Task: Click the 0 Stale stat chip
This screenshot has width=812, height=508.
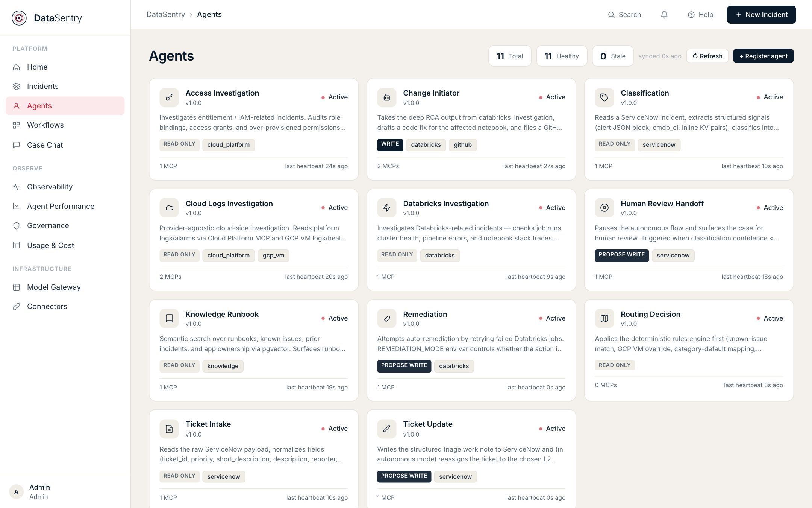Action: [x=613, y=56]
